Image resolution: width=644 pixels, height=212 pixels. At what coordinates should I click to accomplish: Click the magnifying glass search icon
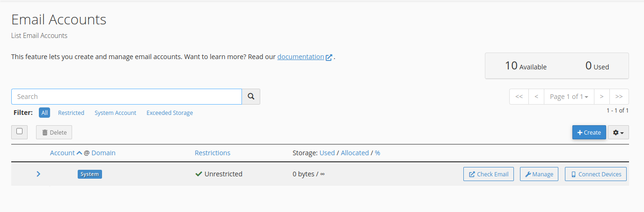251,97
